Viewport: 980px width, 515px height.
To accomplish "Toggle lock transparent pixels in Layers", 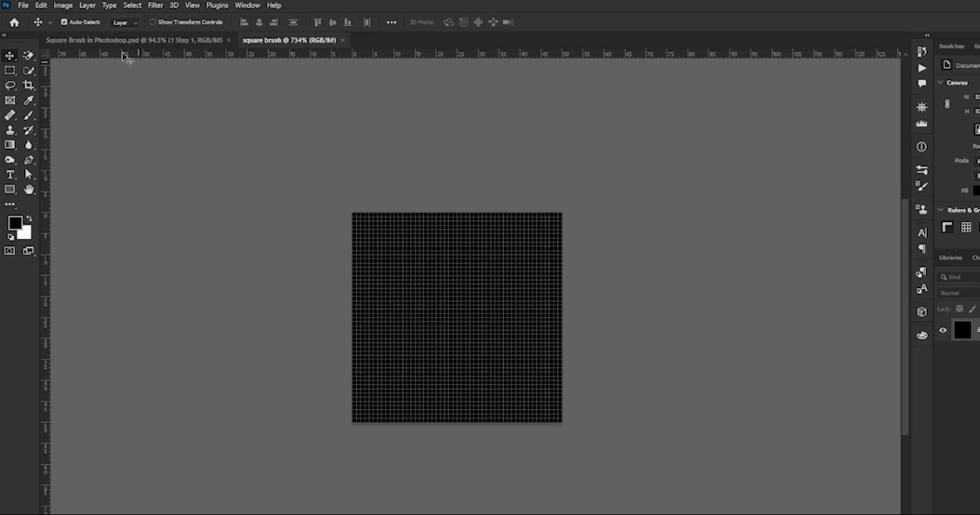I will point(960,309).
